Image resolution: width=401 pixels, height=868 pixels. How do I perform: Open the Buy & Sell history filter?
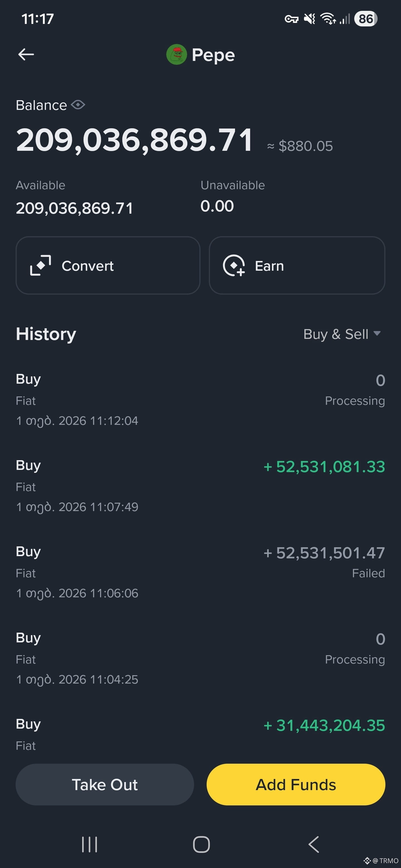[x=342, y=334]
